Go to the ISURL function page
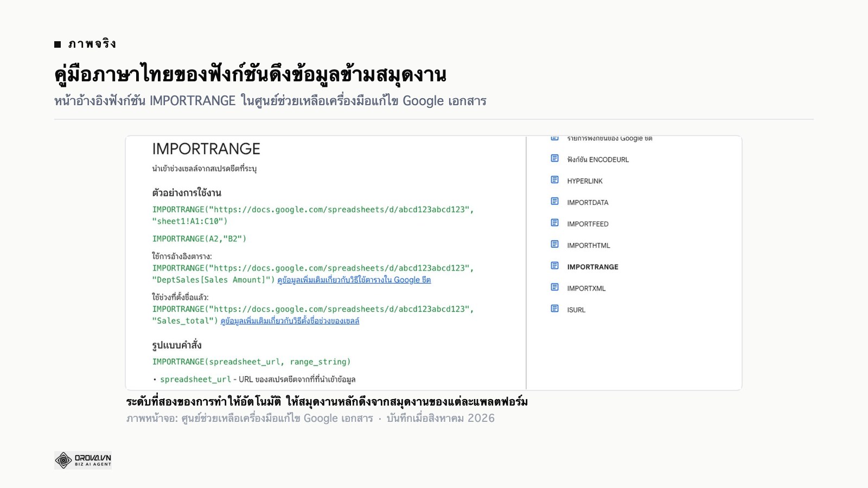This screenshot has width=868, height=488. point(576,310)
